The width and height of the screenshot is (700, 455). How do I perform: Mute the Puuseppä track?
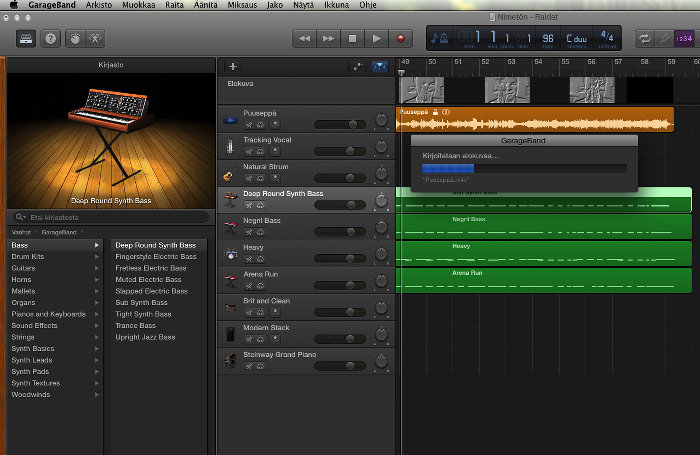249,125
